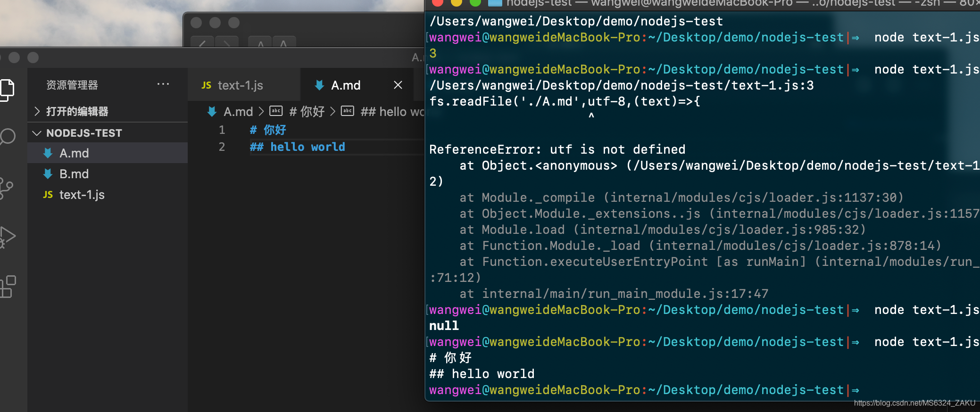Click the 'at Module.load' stack trace line

point(663,230)
